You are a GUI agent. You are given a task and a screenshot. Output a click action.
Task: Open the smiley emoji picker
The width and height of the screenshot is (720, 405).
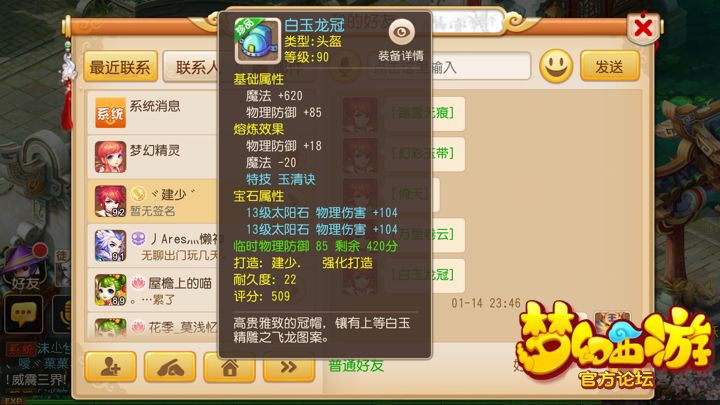tap(556, 66)
